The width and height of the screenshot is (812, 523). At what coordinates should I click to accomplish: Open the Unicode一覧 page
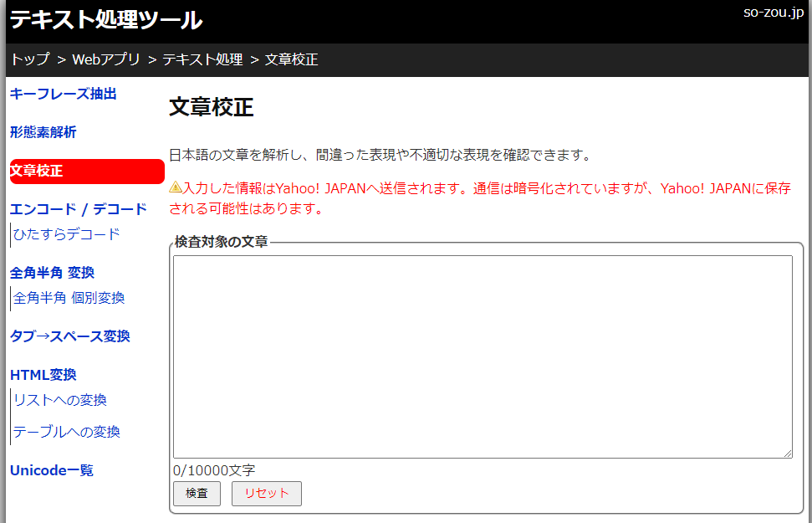pos(51,470)
